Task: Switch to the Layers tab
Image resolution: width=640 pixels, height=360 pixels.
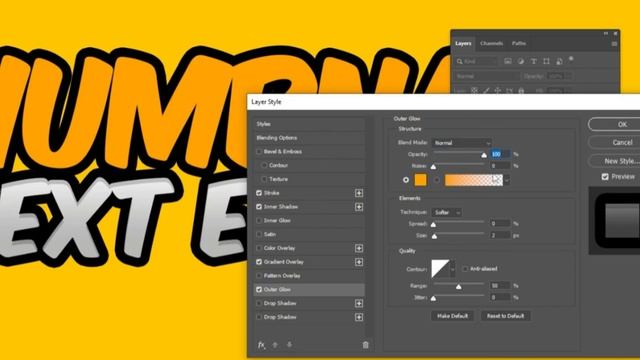Action: (463, 44)
